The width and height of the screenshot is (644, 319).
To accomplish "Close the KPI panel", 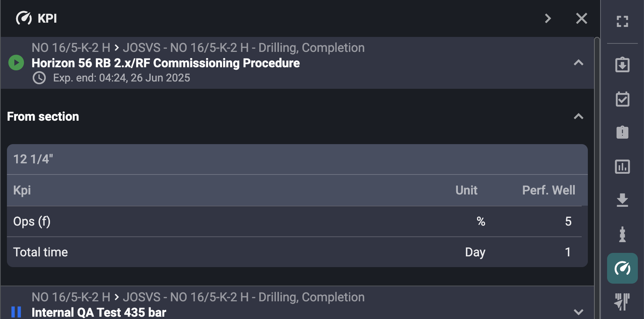I will coord(581,18).
